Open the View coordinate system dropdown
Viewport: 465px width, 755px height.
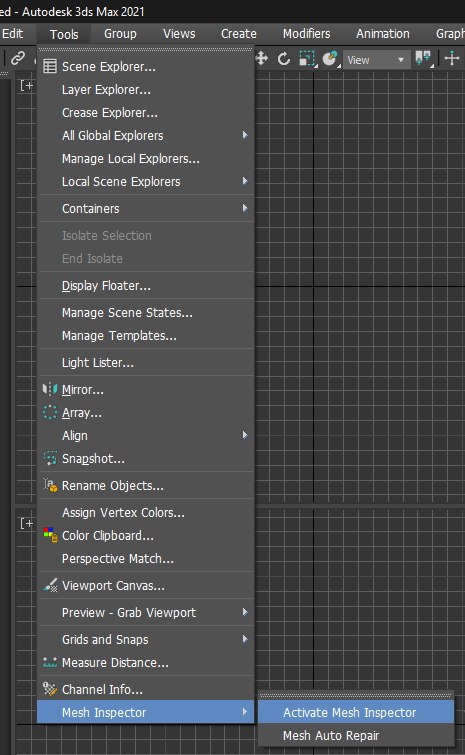[x=376, y=60]
